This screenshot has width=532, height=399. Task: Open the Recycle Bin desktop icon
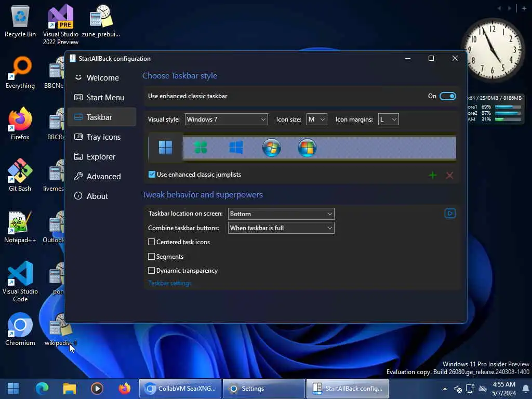(20, 21)
